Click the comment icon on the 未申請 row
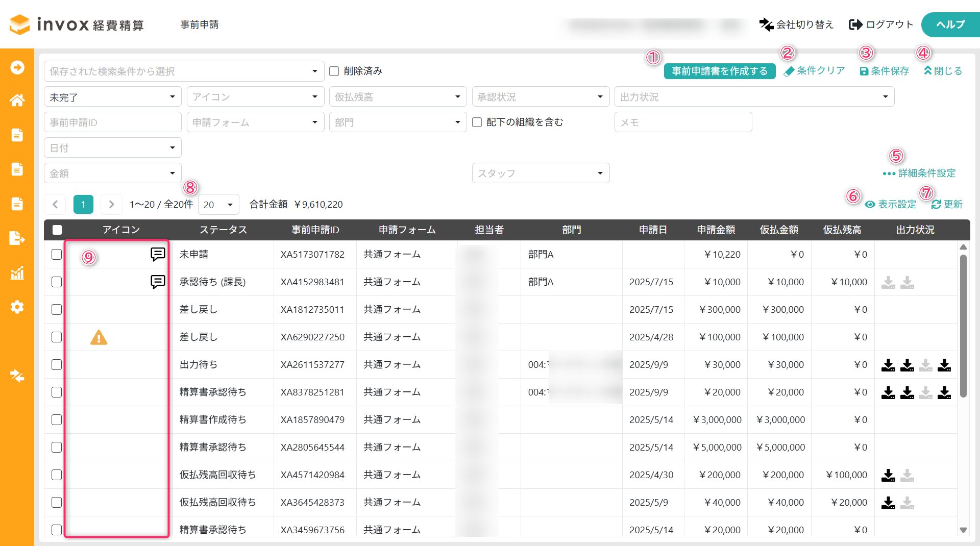The height and width of the screenshot is (546, 980). tap(158, 254)
